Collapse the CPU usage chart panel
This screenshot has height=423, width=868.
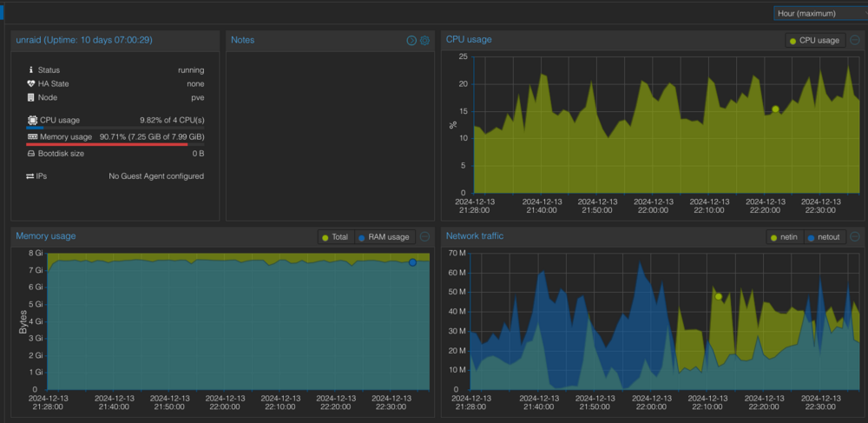(855, 40)
